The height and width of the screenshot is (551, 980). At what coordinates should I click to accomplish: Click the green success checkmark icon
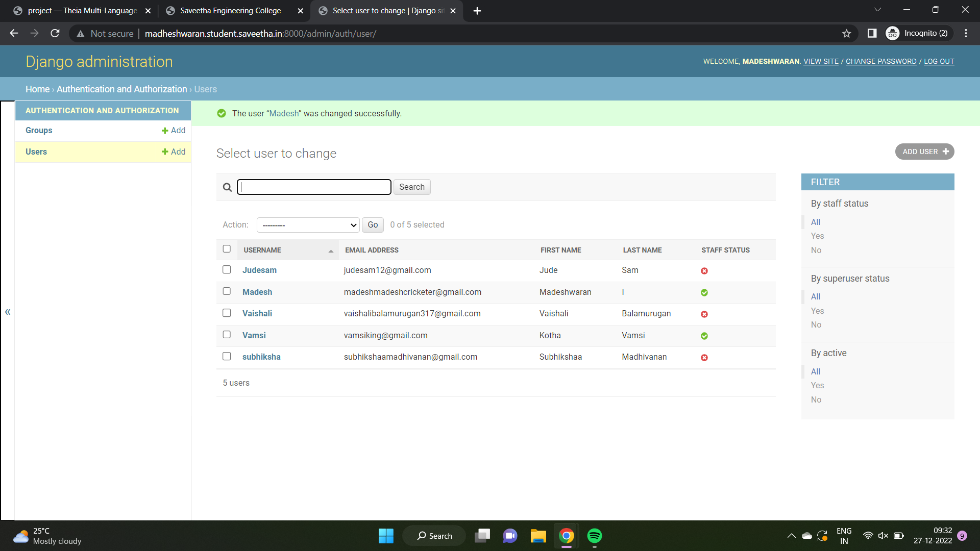click(x=222, y=113)
